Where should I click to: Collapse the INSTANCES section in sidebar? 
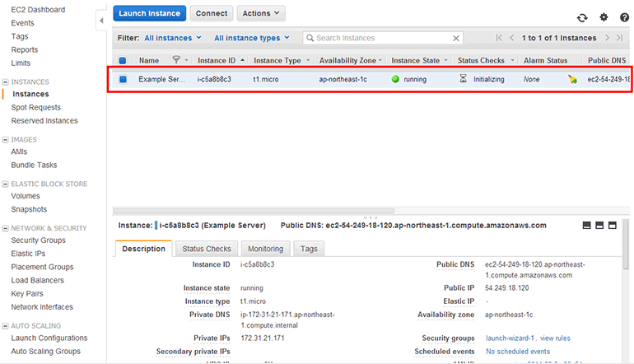point(6,82)
